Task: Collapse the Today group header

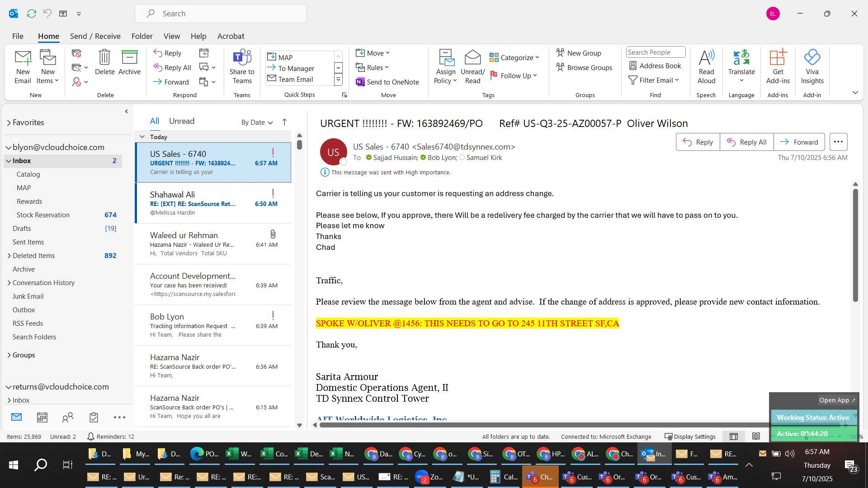Action: (x=142, y=136)
